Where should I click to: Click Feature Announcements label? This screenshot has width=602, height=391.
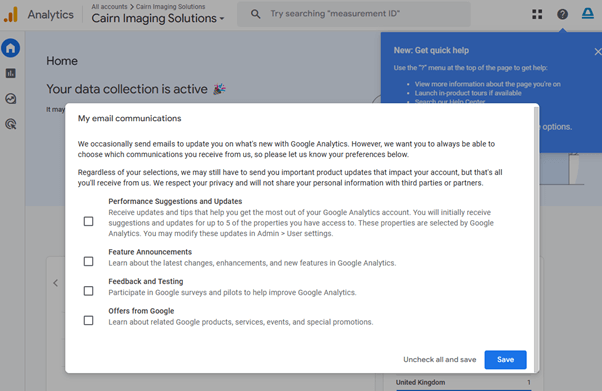coord(150,252)
